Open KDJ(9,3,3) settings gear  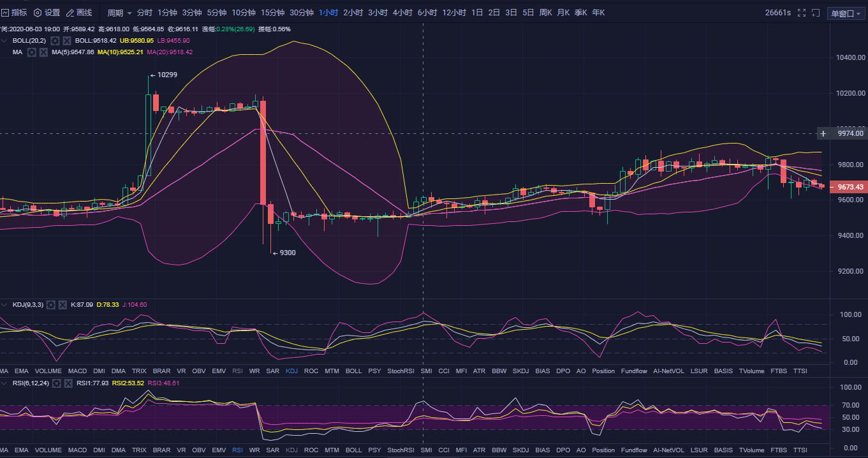(x=51, y=305)
